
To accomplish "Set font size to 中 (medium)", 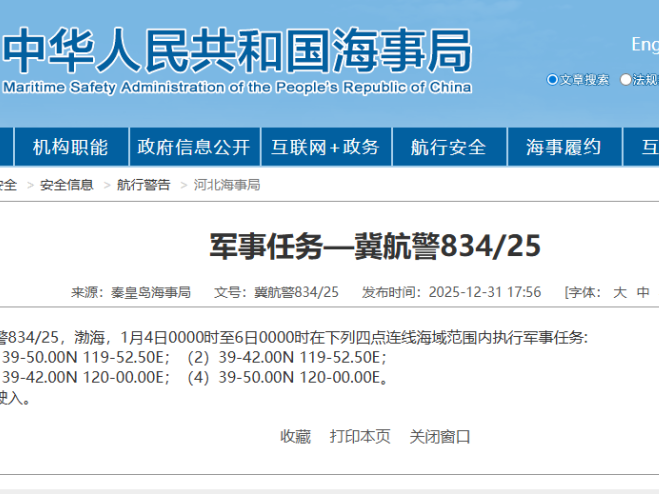I will (x=643, y=292).
